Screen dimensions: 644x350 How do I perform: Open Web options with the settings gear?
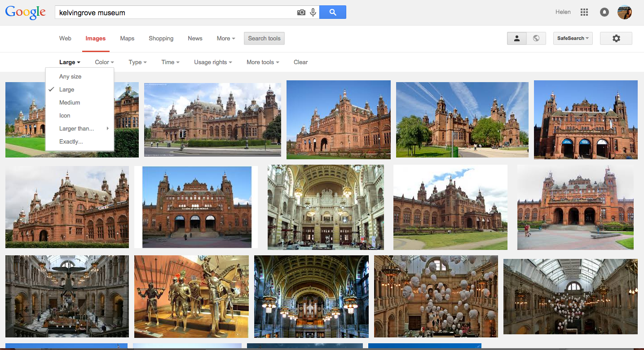[x=616, y=38]
